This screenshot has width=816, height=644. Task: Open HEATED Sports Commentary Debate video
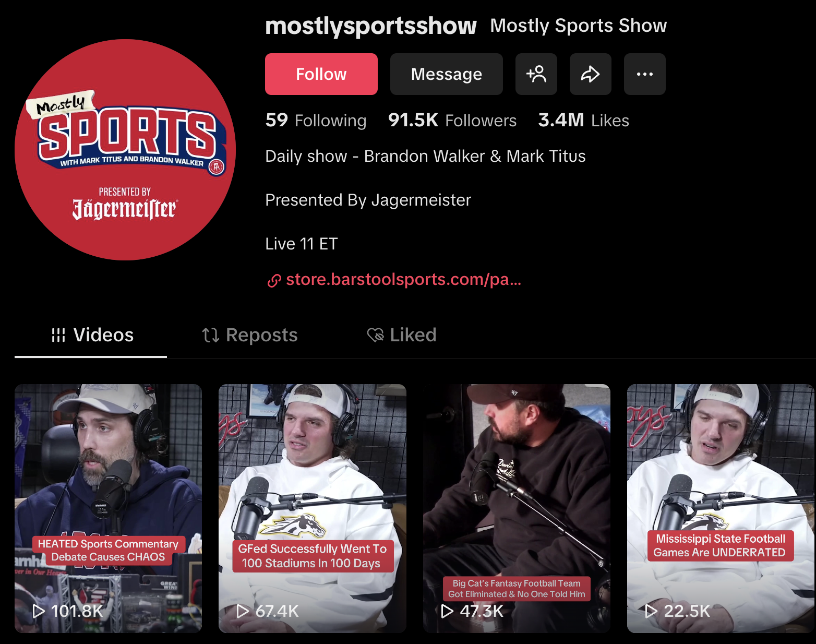click(x=108, y=508)
